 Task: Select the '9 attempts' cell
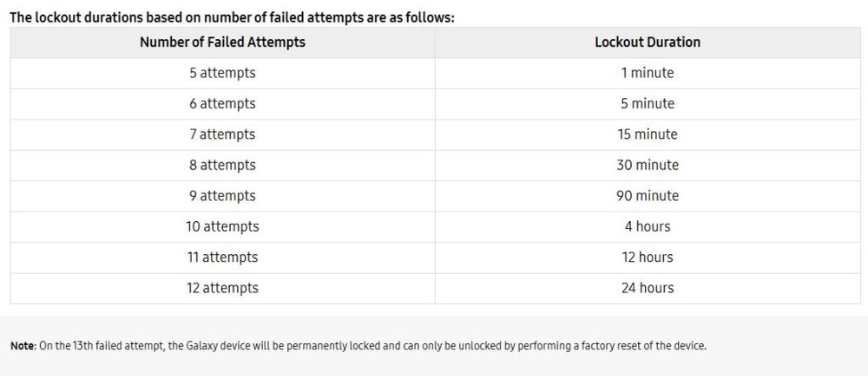[x=222, y=196]
